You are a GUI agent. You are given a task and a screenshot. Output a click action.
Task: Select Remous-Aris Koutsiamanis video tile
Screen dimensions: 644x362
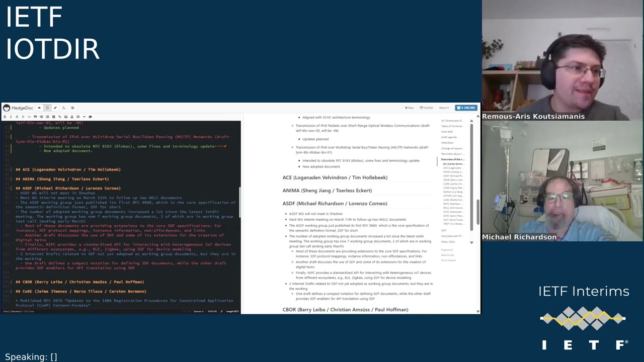[562, 60]
